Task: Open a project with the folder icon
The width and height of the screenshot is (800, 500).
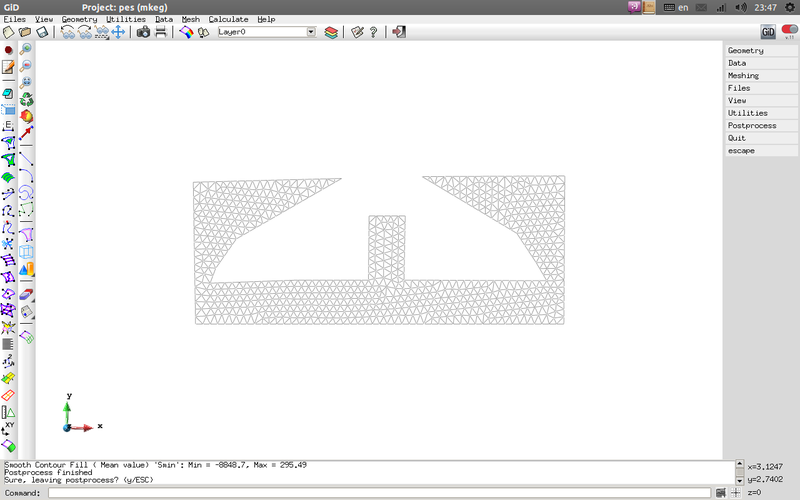Action: [25, 32]
